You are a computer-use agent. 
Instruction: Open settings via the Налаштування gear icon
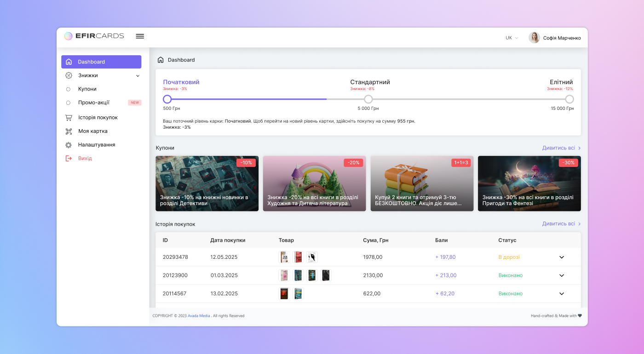coord(69,144)
